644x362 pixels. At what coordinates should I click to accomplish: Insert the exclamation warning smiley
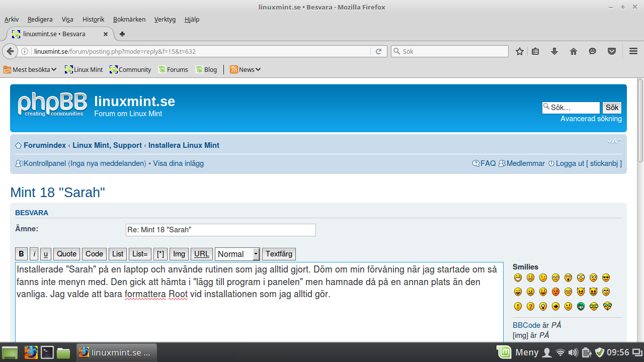(518, 306)
